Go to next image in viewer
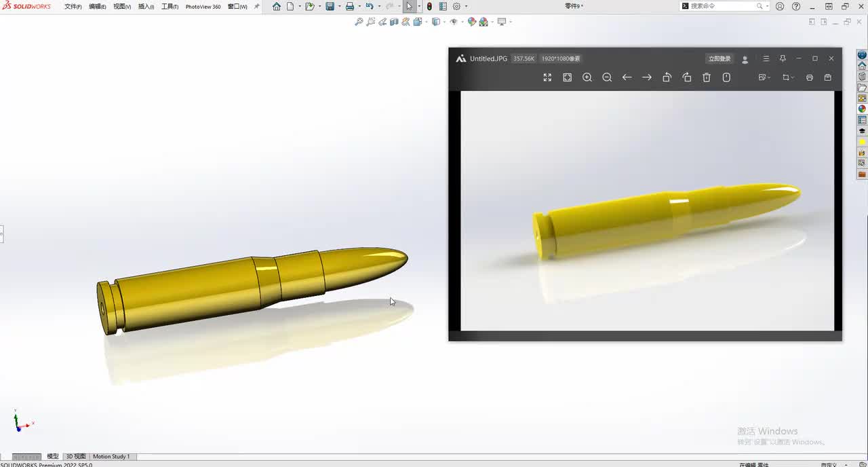Screen dimensions: 868x467 [x=647, y=77]
